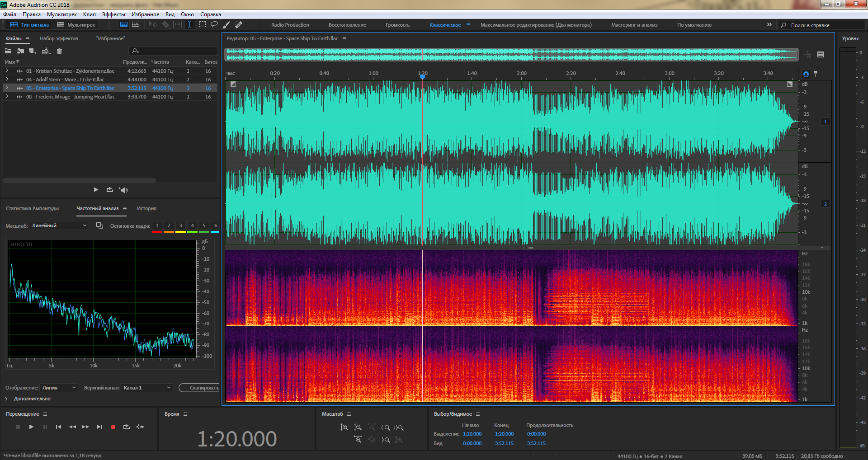The image size is (868, 460).
Task: Click Move playhead to previous marker button
Action: (58, 427)
